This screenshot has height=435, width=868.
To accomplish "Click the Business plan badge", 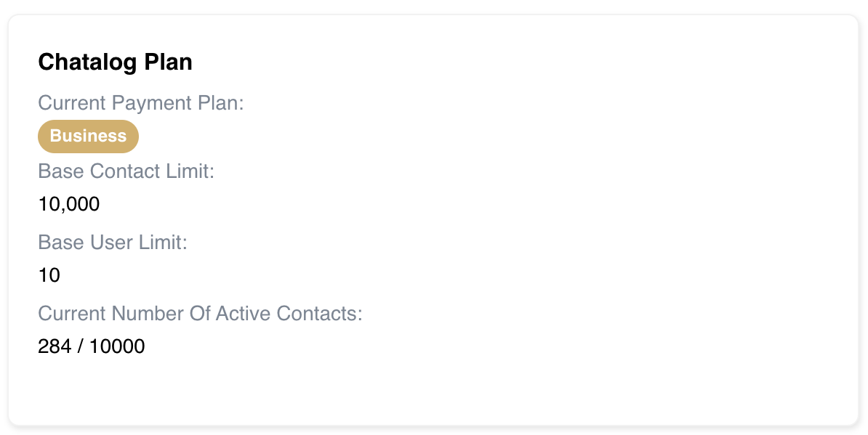I will tap(88, 136).
